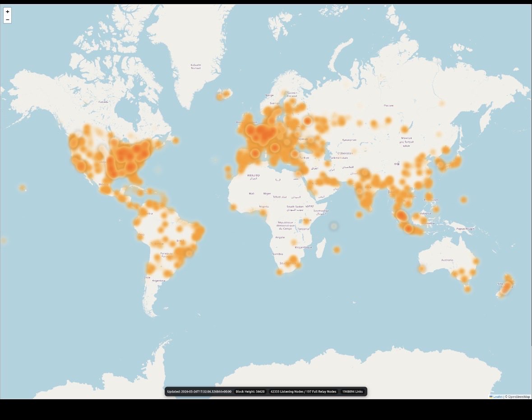Click the Chile map label
Screen dimensions: 532x420
point(147,277)
